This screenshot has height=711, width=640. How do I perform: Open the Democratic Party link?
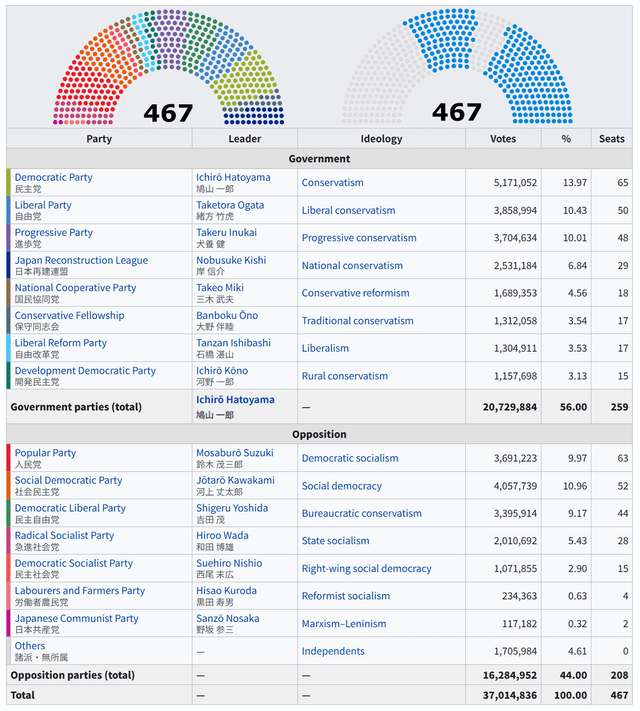click(53, 178)
